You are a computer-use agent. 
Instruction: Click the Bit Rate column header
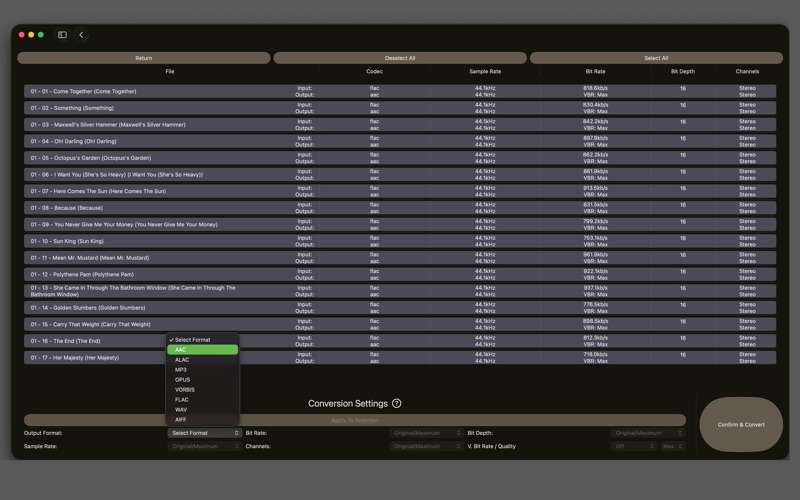(595, 71)
